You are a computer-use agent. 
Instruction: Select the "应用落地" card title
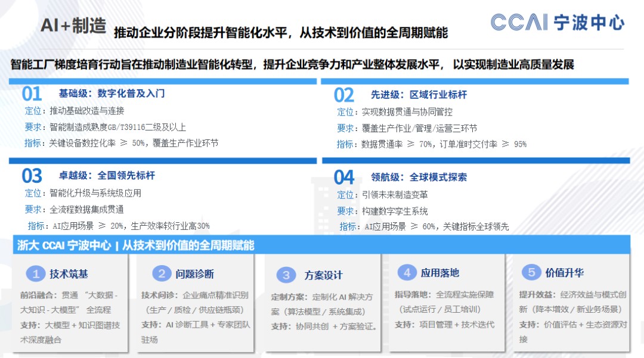440,273
